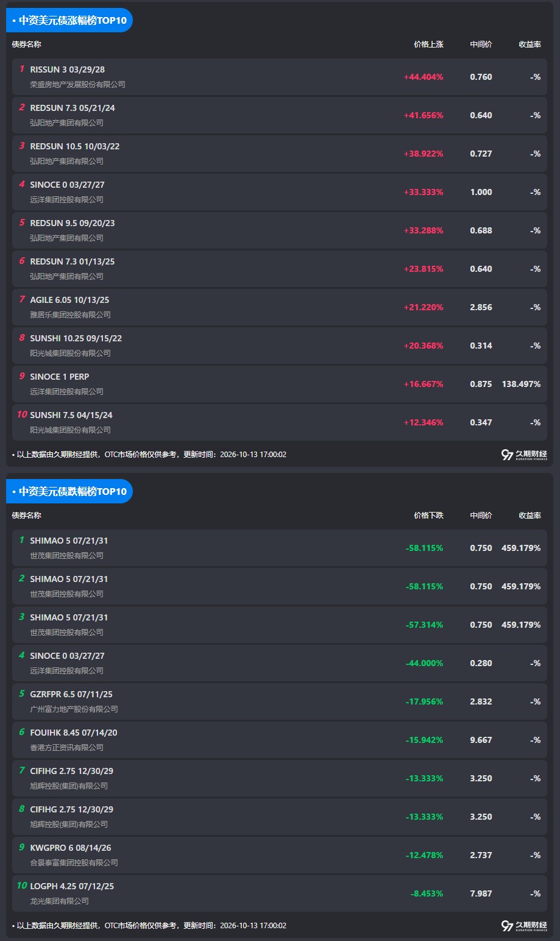Select the AGILE 6.05 10/13/25 bond
The width and height of the screenshot is (560, 941).
pyautogui.click(x=280, y=307)
